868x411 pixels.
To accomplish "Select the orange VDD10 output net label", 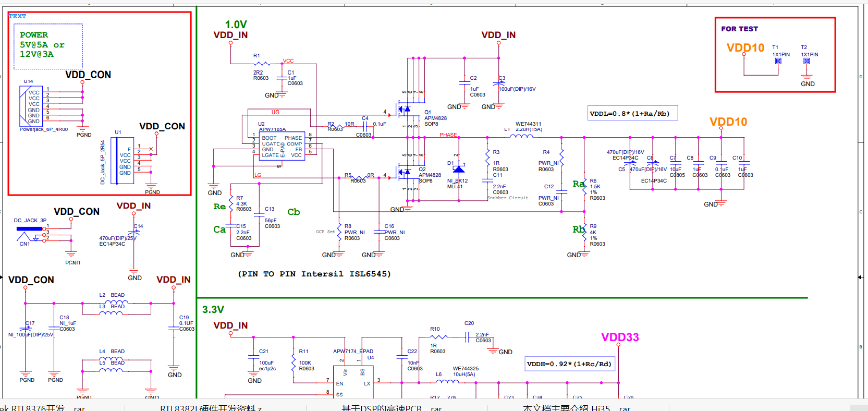I will (x=728, y=122).
